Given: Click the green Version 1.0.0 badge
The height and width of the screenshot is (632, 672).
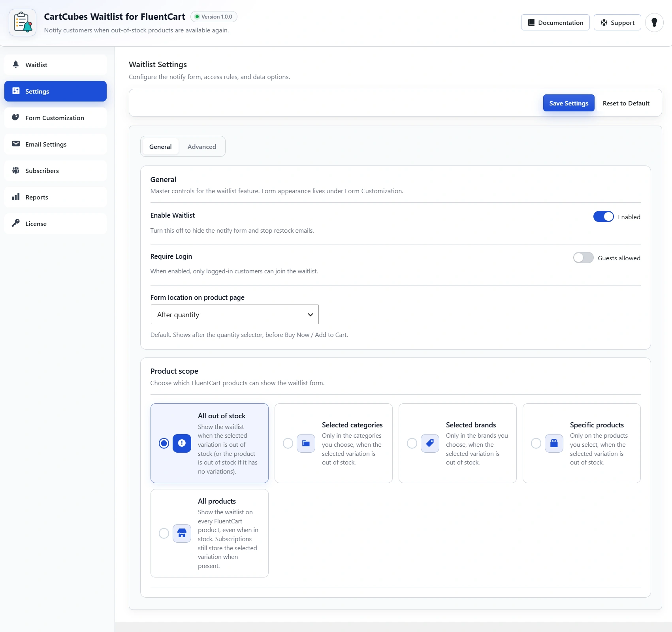Looking at the screenshot, I should point(214,17).
